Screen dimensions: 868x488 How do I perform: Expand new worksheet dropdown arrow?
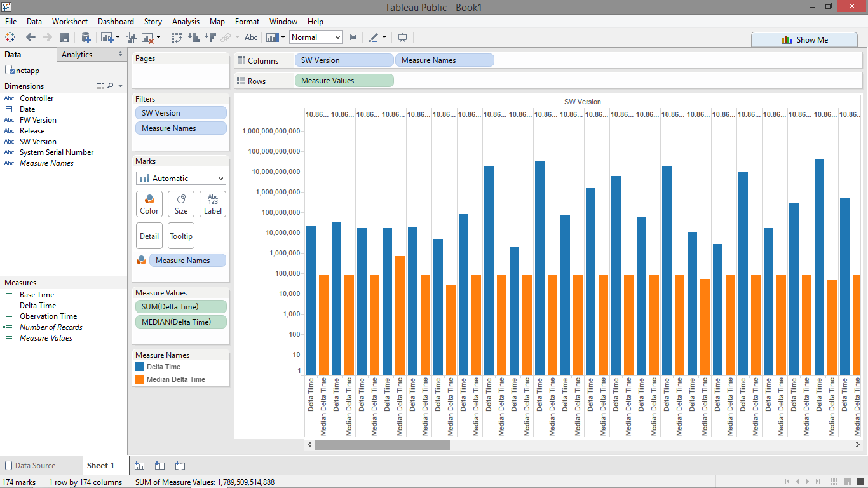118,37
